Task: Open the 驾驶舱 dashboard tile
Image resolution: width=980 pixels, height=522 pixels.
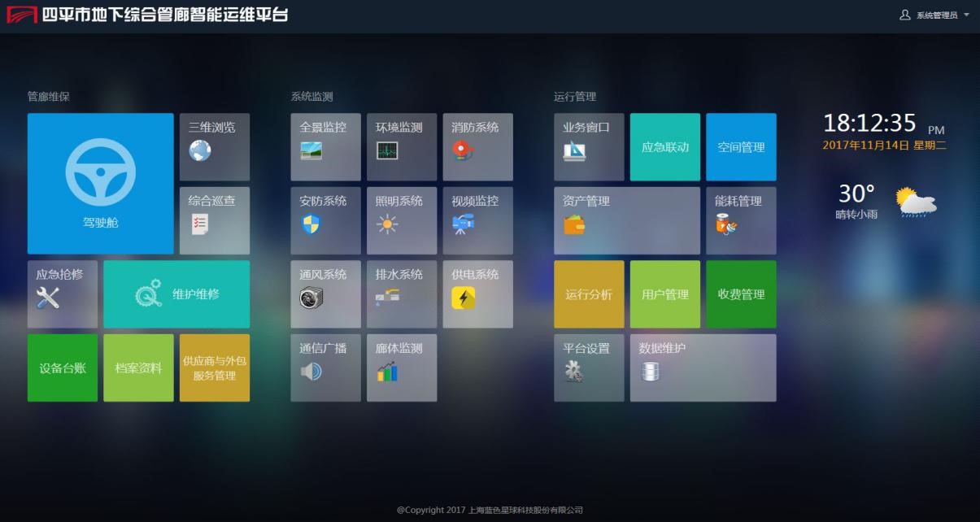Action: (99, 183)
